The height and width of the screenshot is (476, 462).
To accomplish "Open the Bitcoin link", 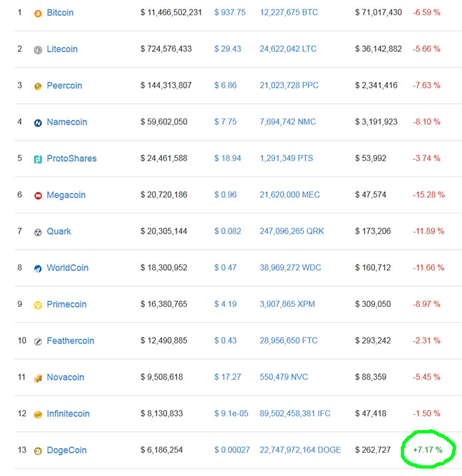I will click(x=60, y=13).
